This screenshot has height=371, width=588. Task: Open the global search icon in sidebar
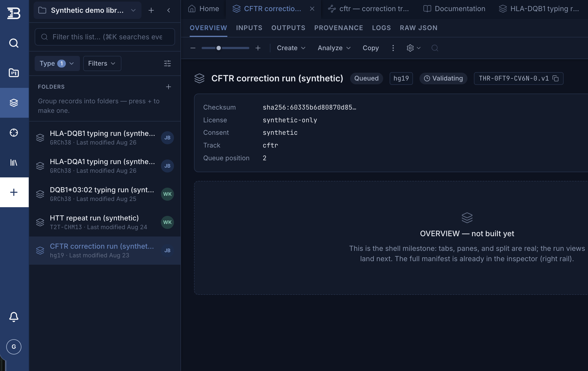pos(14,43)
